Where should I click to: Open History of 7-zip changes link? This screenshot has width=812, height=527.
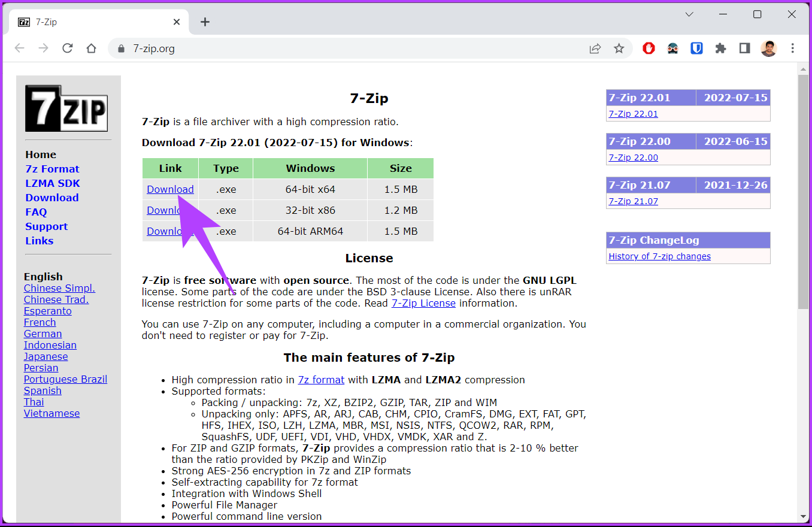click(x=660, y=256)
